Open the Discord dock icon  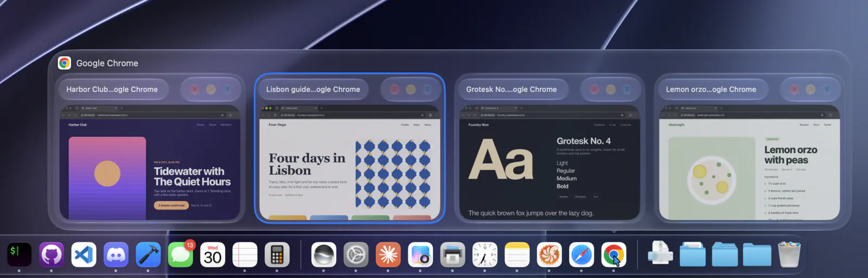(x=116, y=255)
